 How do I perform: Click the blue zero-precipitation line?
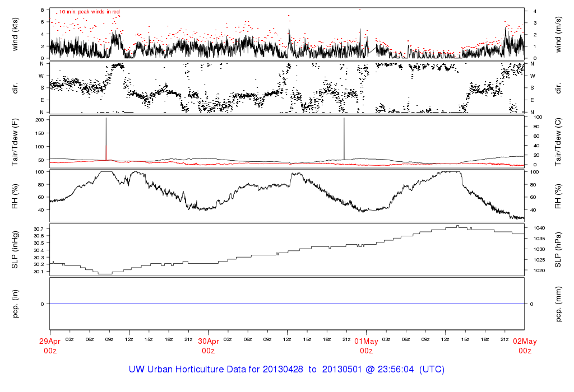[287, 304]
